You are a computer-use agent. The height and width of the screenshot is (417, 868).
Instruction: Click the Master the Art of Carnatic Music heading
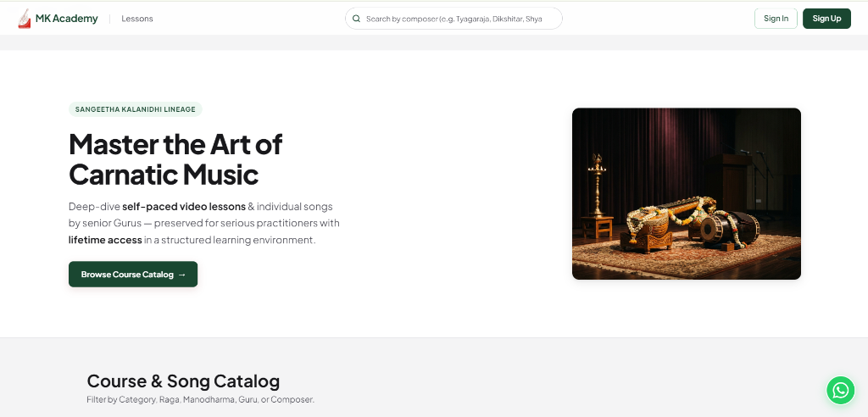tap(175, 159)
